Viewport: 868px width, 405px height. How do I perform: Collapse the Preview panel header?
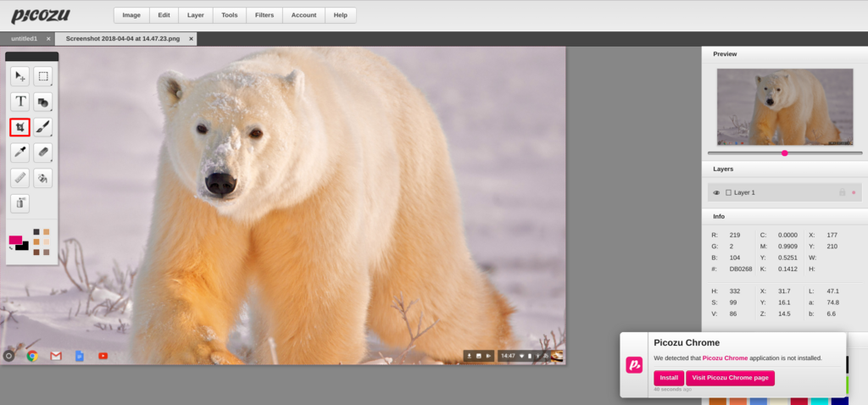pyautogui.click(x=784, y=54)
